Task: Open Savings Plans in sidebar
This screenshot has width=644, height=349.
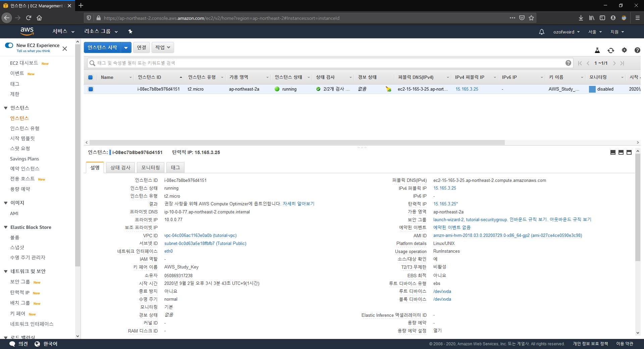Action: coord(24,159)
